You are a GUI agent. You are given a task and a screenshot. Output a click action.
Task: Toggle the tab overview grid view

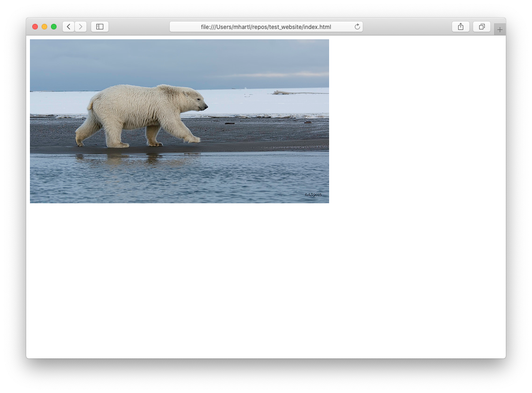tap(482, 27)
